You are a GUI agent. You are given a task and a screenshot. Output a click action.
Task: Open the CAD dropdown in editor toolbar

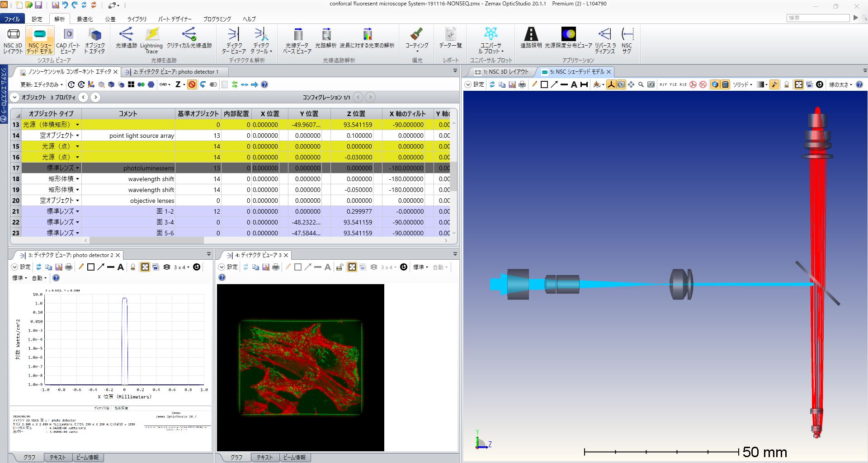click(165, 84)
